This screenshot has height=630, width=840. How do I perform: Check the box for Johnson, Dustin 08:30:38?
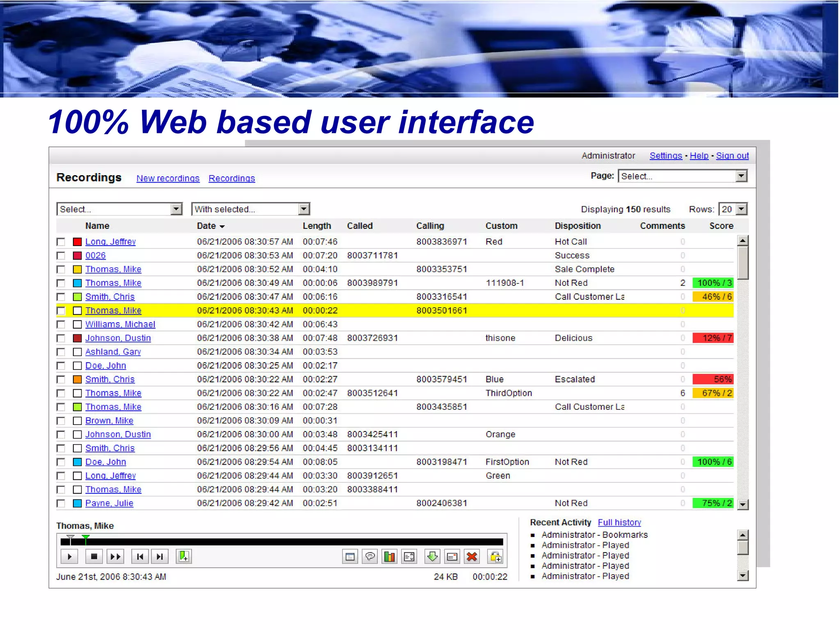[61, 338]
